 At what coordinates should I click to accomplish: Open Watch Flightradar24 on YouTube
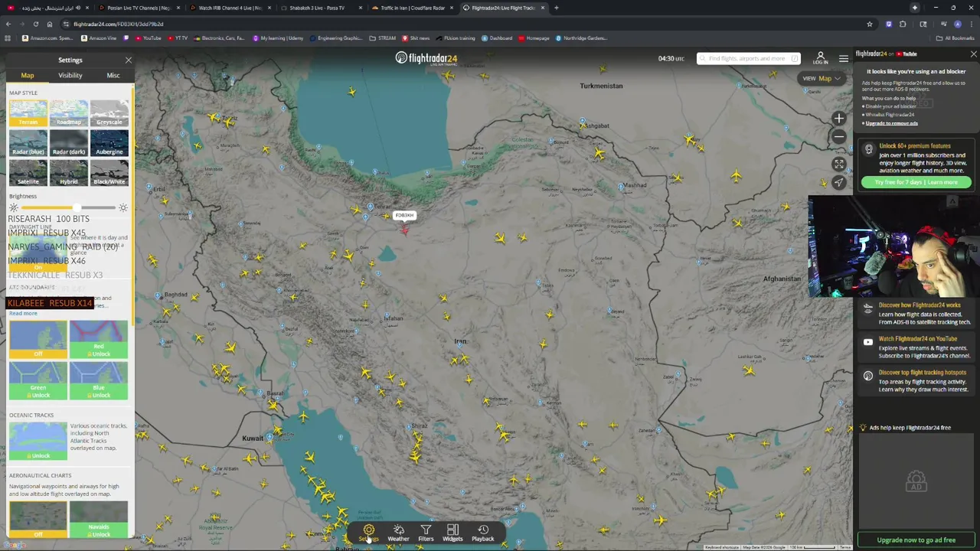point(916,347)
